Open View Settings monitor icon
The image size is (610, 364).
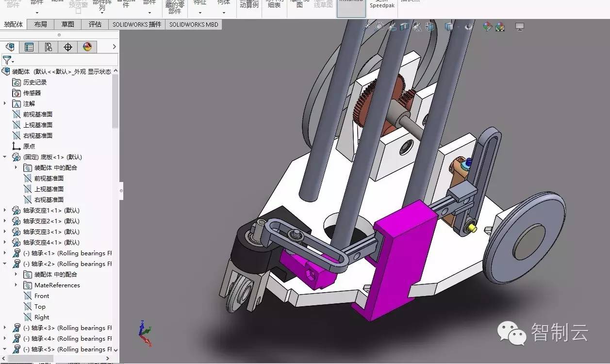tap(520, 27)
